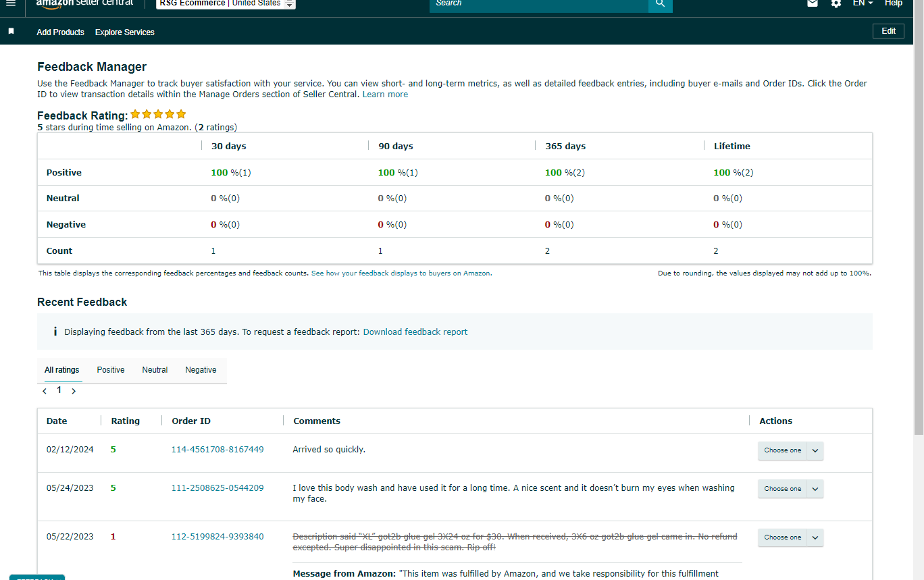This screenshot has width=924, height=580.
Task: Click the Order ID column header
Action: click(191, 421)
